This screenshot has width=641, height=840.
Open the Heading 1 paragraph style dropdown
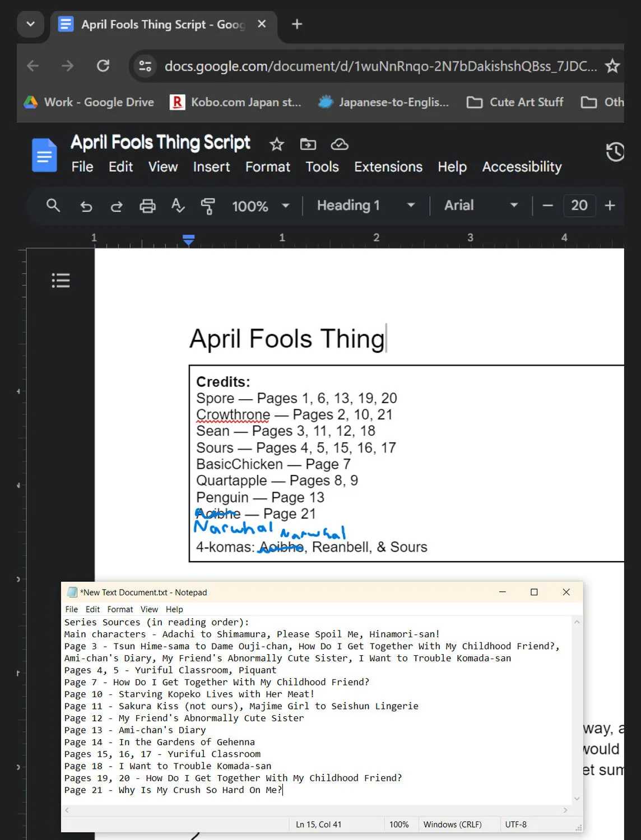[x=366, y=206]
